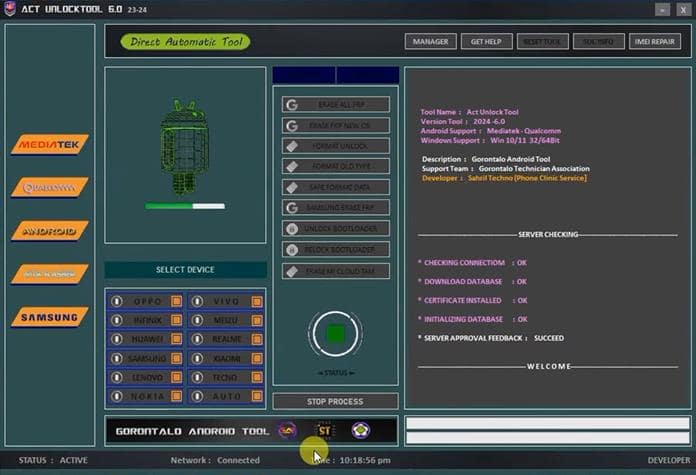
Task: Click the Get Help button
Action: 487,41
